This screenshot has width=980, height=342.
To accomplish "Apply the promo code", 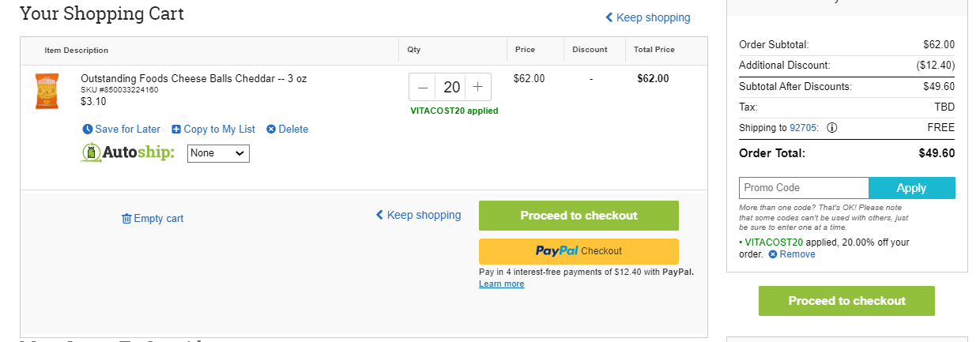I will coord(912,188).
